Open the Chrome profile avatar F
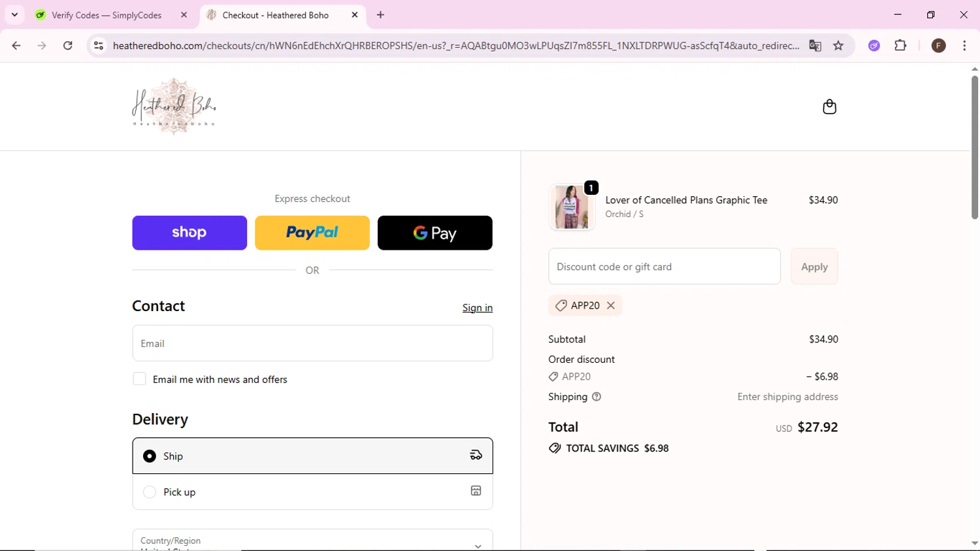The image size is (980, 551). tap(938, 46)
